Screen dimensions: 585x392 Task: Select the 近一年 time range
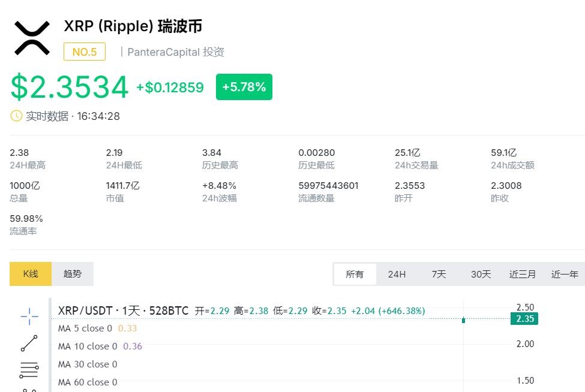click(565, 275)
